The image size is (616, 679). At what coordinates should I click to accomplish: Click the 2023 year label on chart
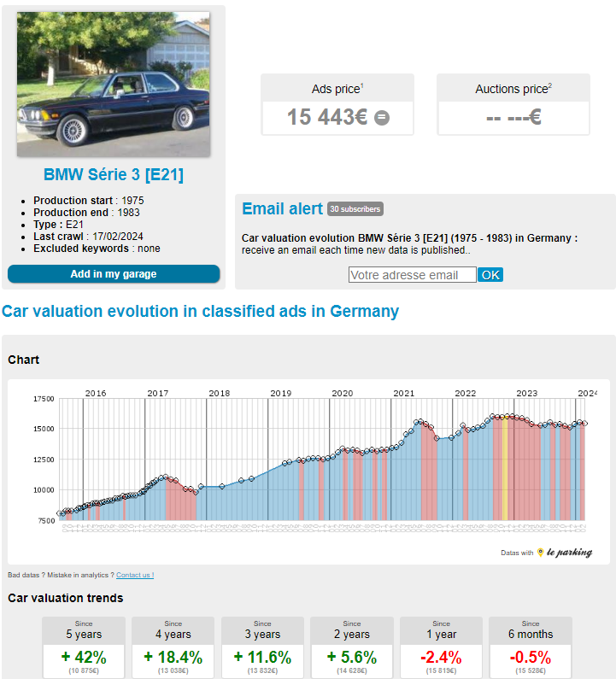coord(527,393)
